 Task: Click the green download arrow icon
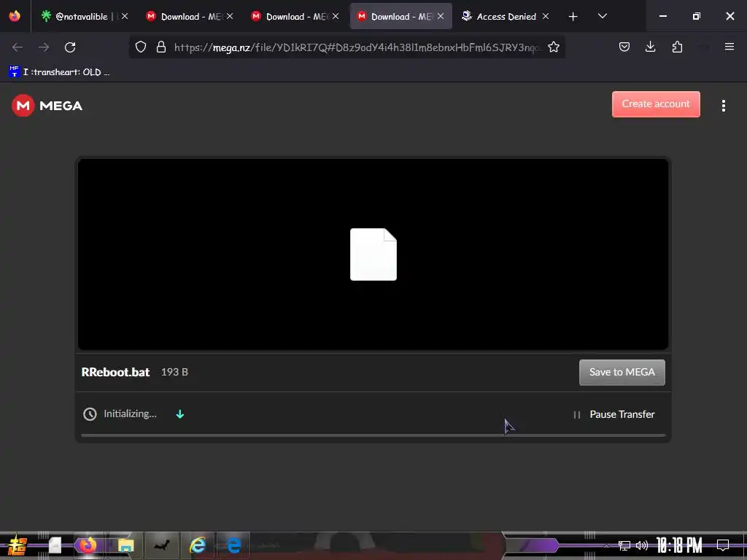click(180, 414)
